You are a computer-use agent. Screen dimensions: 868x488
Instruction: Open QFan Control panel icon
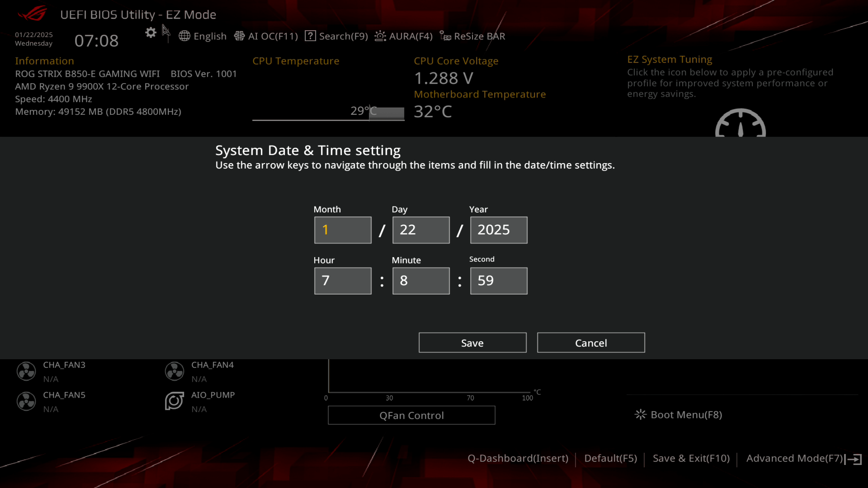tap(411, 415)
